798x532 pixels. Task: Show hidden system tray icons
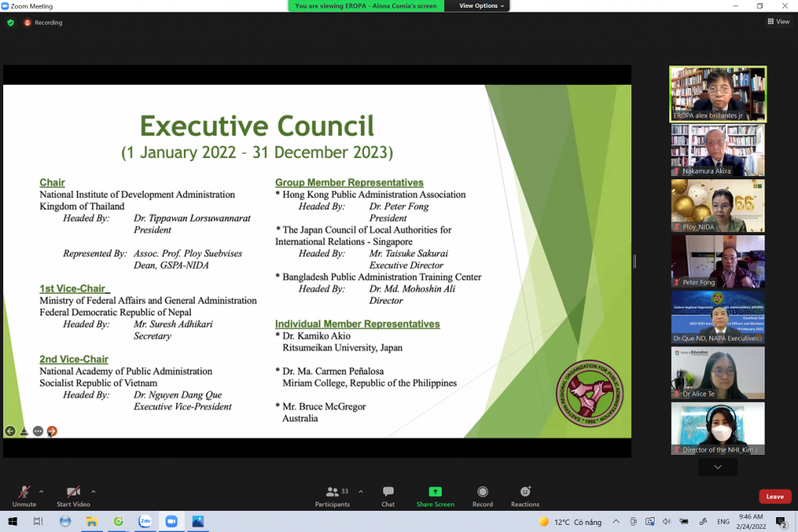point(616,521)
